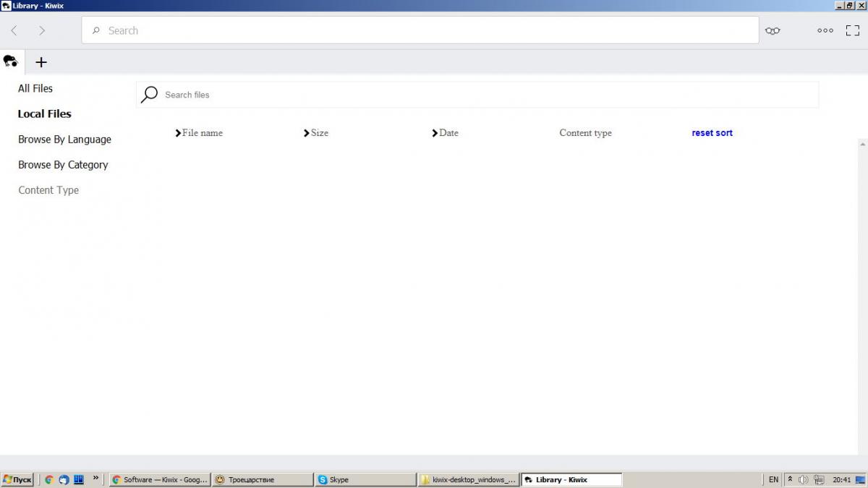Click the Content type column header
This screenshot has height=488, width=868.
coord(585,133)
